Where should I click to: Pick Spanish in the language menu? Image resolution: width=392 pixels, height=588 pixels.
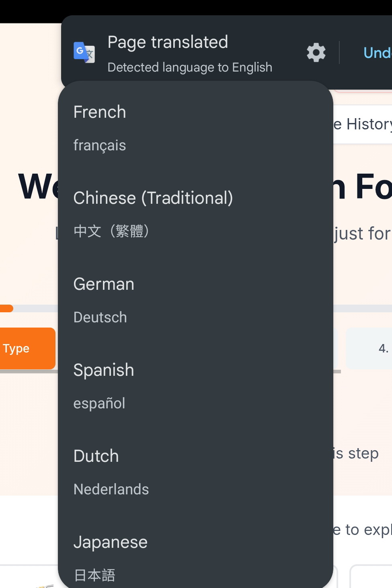(x=104, y=370)
